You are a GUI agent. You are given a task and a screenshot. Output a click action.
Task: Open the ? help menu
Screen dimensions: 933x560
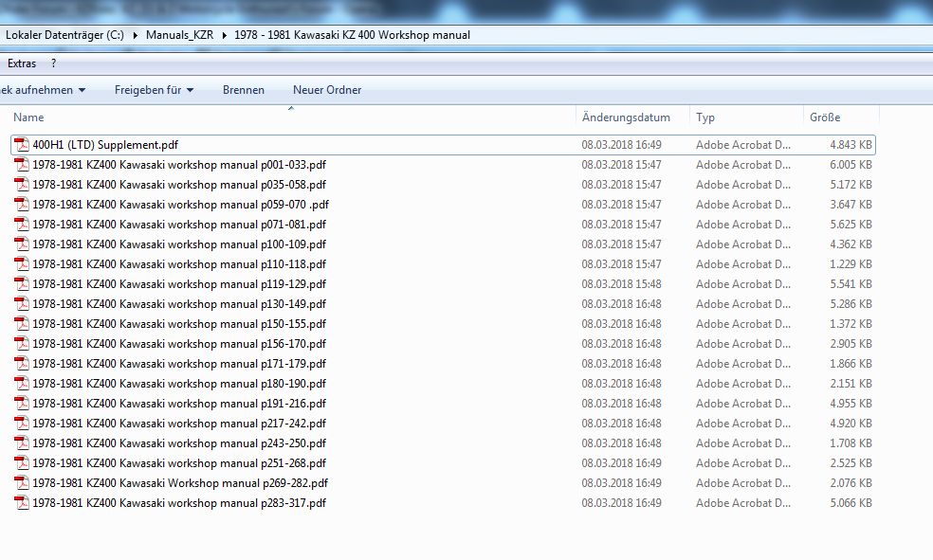click(53, 63)
